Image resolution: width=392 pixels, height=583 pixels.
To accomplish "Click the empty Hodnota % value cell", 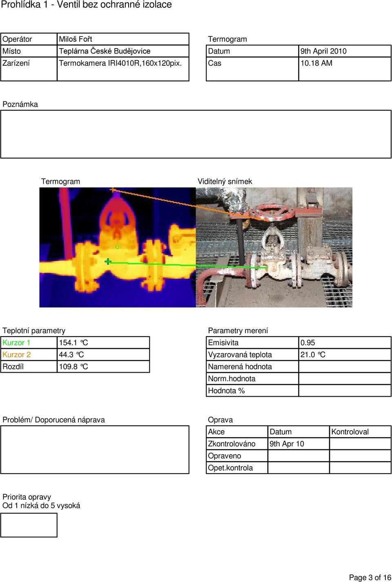I will (345, 391).
